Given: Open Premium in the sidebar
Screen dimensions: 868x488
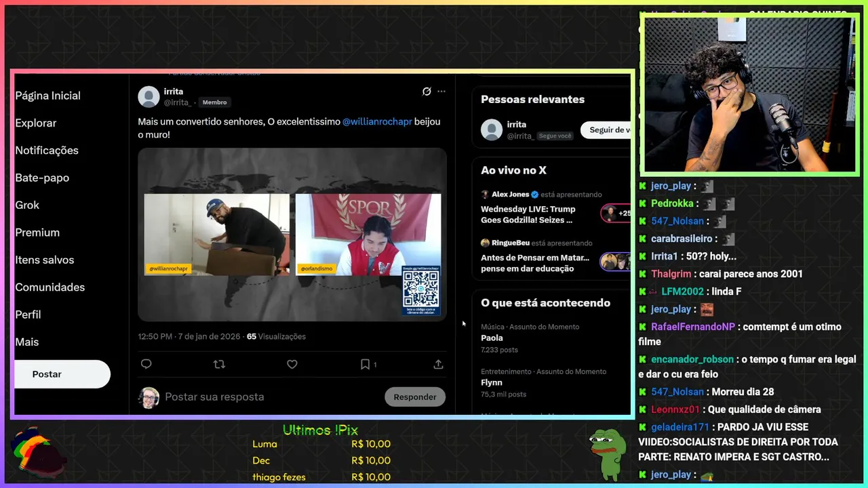Looking at the screenshot, I should coord(37,232).
